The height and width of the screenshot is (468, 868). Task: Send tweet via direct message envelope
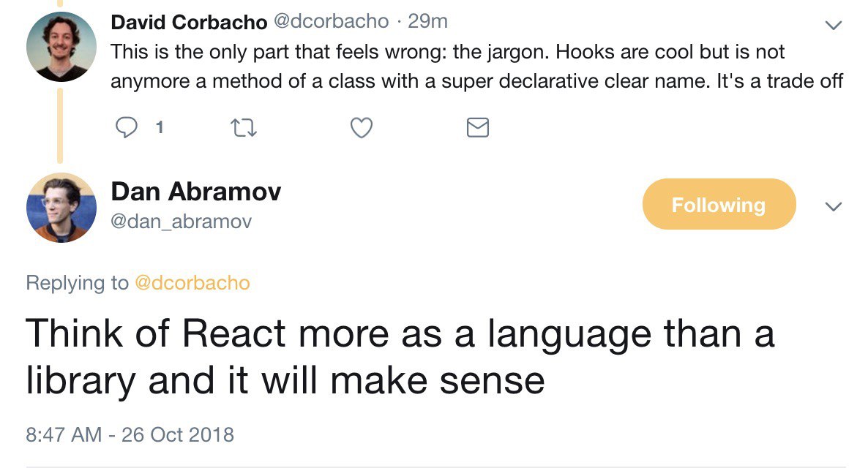pyautogui.click(x=477, y=129)
